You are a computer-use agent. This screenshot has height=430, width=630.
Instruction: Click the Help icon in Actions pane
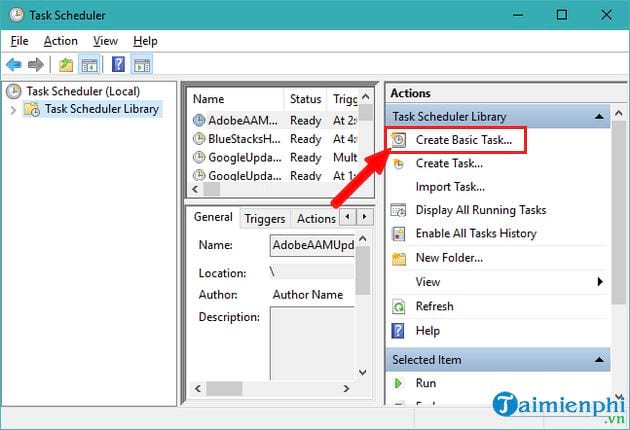(398, 331)
